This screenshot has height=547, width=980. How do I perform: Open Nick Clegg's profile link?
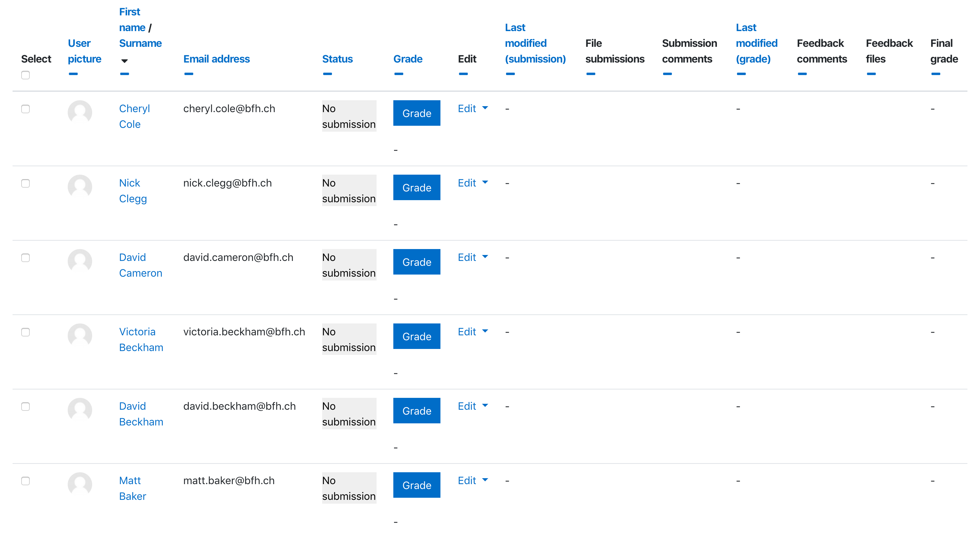pyautogui.click(x=133, y=191)
